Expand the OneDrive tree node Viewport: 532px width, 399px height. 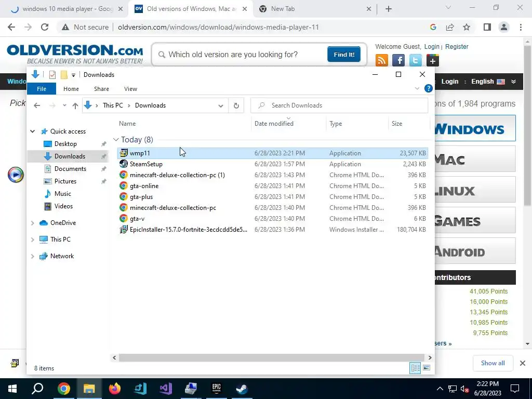(x=33, y=223)
